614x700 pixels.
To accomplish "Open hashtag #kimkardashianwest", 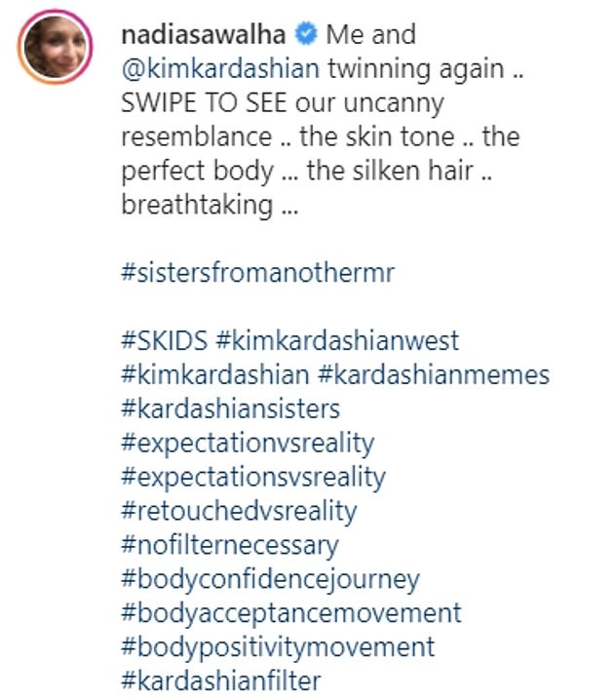I will point(337,340).
